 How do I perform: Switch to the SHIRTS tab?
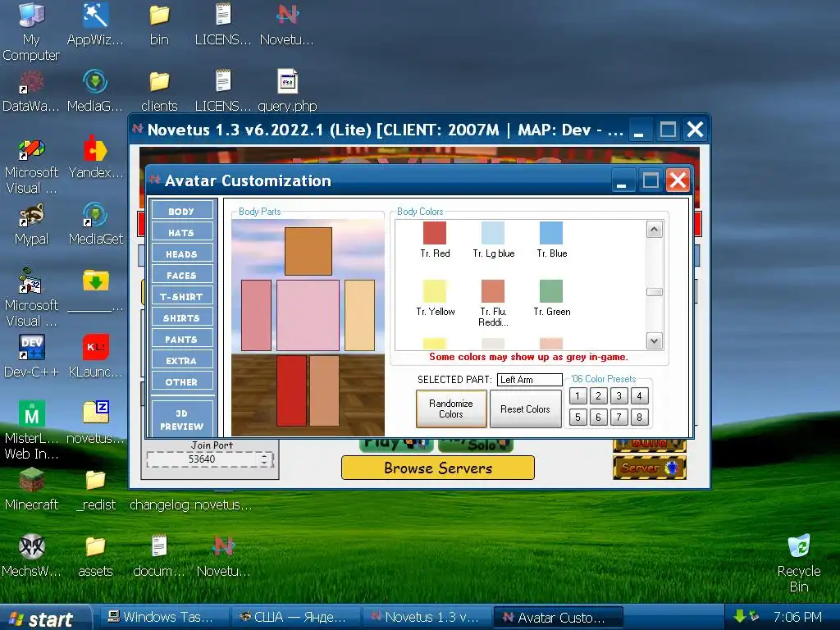coord(182,317)
